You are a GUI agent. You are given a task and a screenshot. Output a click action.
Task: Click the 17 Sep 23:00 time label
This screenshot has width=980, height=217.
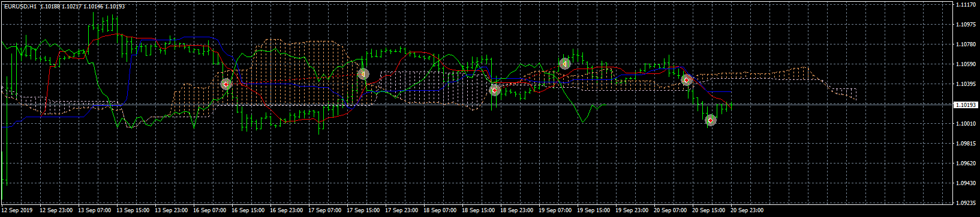tap(402, 211)
